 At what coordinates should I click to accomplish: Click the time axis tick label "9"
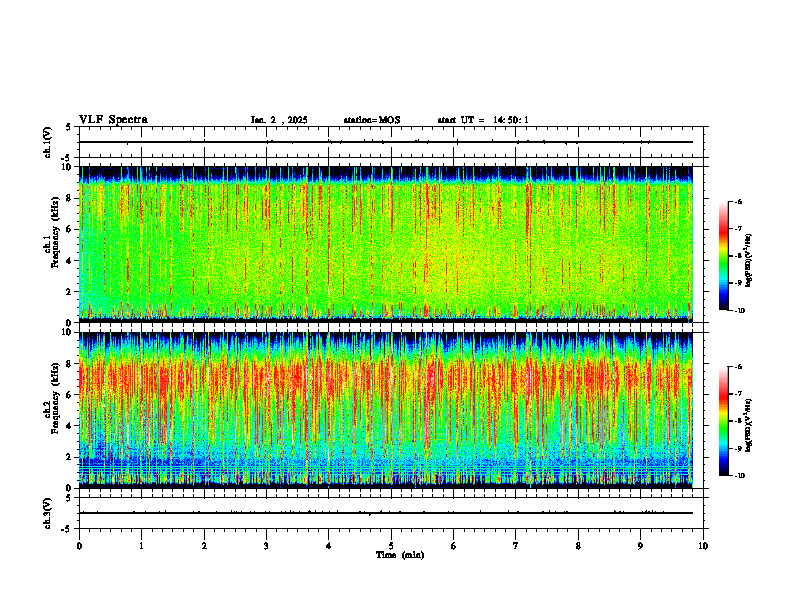click(640, 546)
